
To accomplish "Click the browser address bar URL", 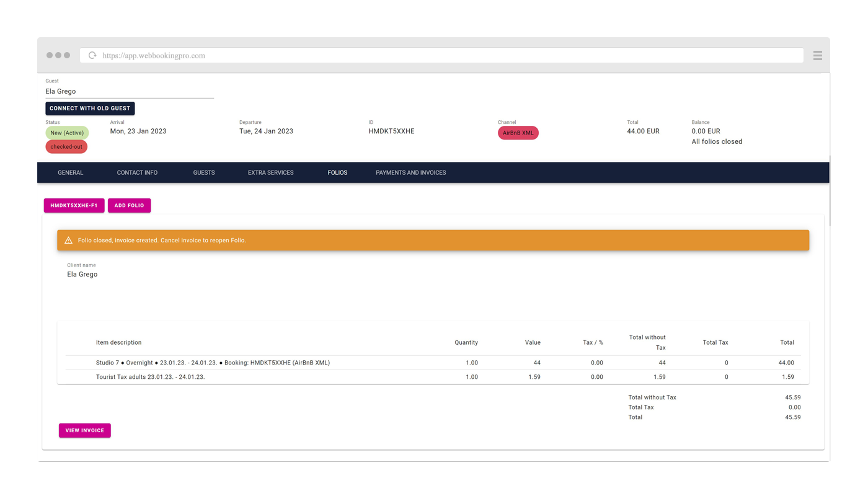I will (154, 55).
